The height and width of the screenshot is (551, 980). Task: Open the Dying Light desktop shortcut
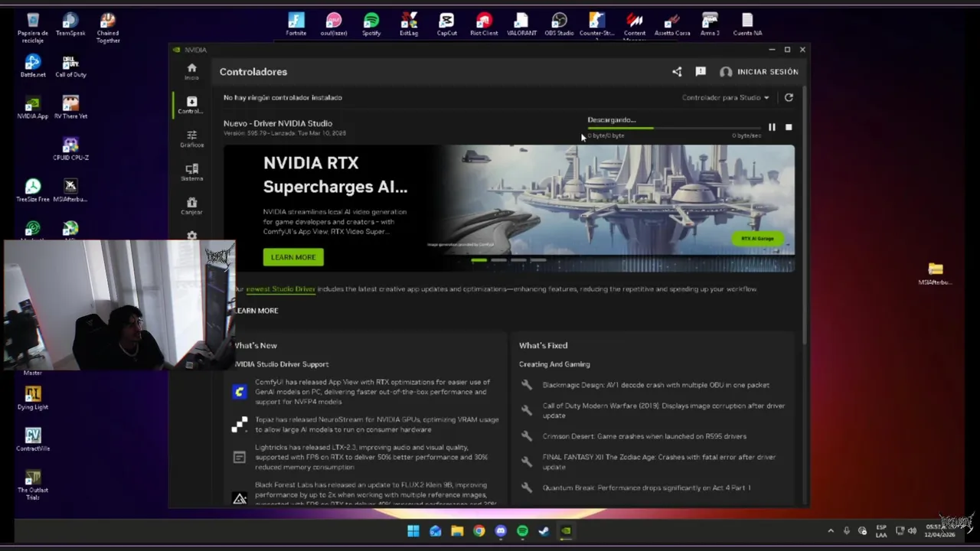coord(33,398)
